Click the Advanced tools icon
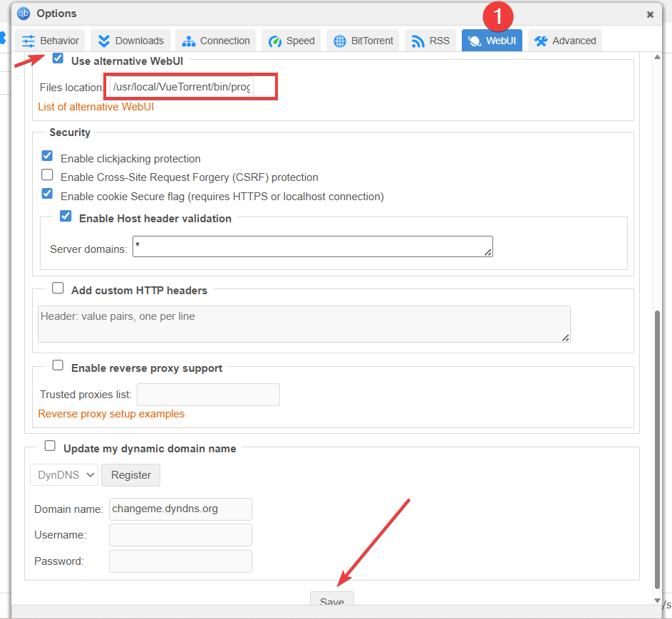 click(x=541, y=41)
